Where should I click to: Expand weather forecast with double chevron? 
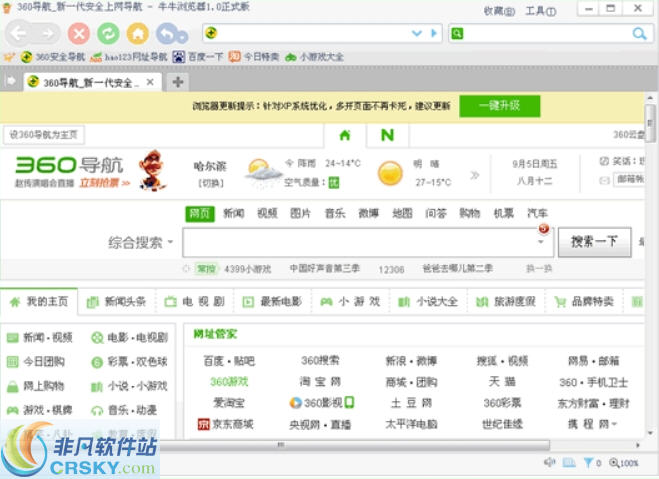(x=474, y=175)
